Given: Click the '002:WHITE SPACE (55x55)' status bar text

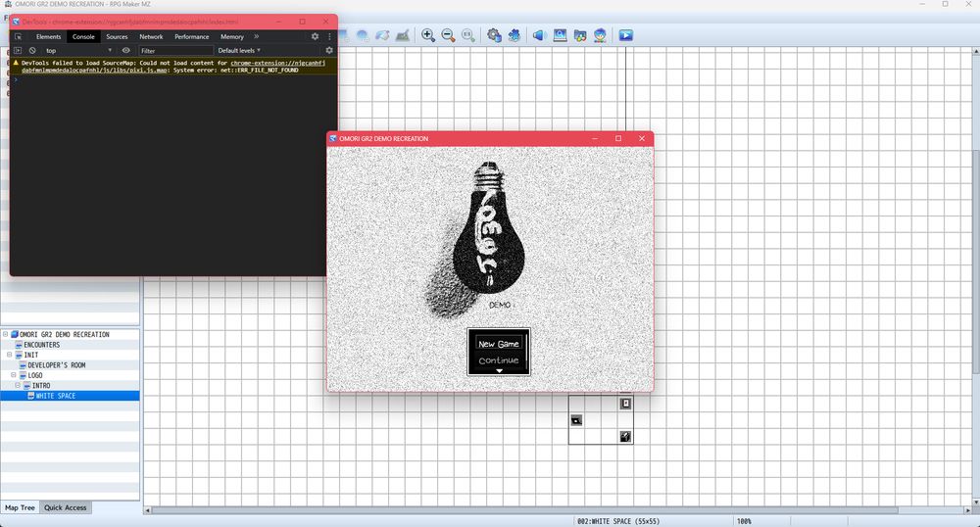Looking at the screenshot, I should click(x=618, y=521).
